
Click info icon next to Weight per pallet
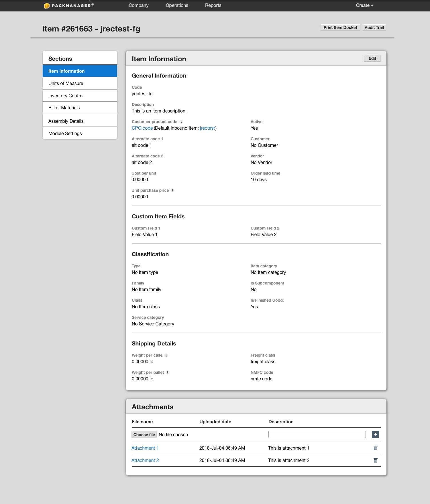coord(168,372)
